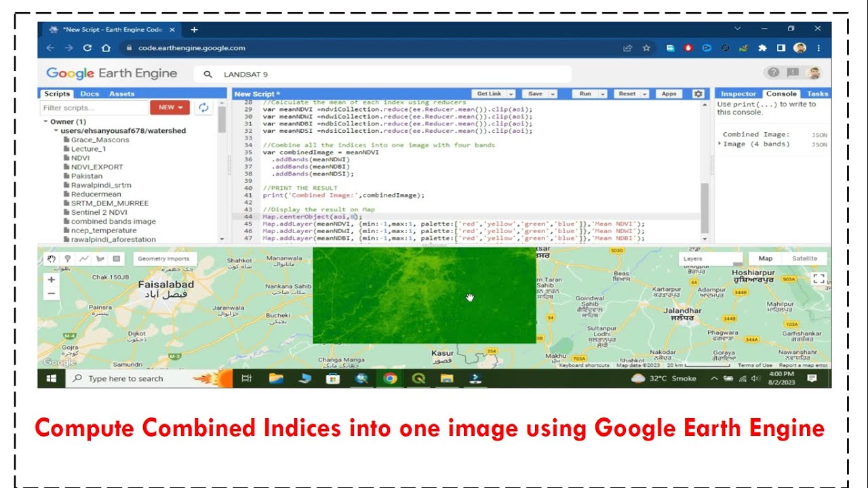Screen dimensions: 868x488
Task: Switch map to Satellite view
Action: click(805, 258)
